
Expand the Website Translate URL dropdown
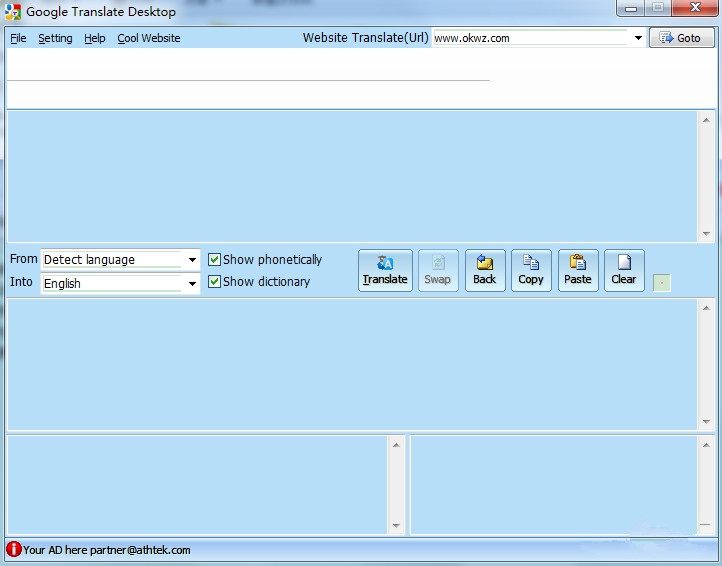coord(638,38)
